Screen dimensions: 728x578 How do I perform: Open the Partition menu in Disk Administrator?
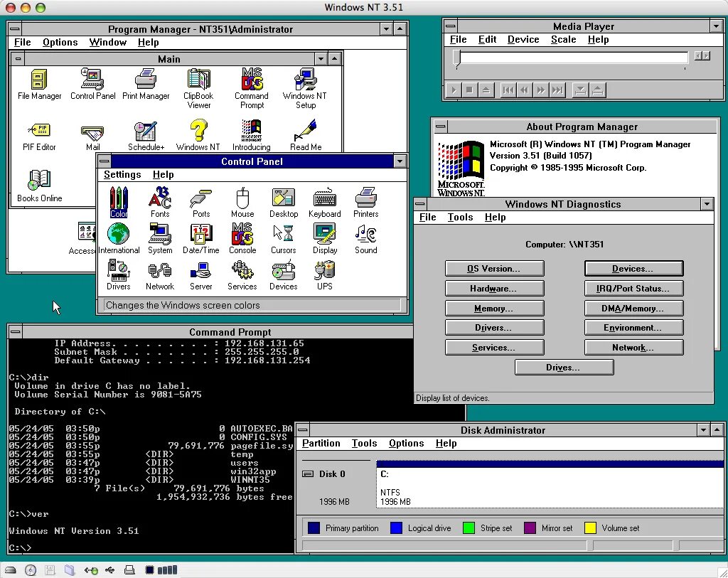pyautogui.click(x=321, y=443)
